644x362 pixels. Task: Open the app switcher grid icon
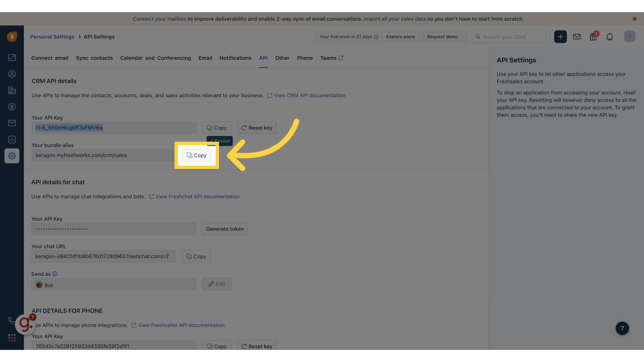tap(12, 338)
